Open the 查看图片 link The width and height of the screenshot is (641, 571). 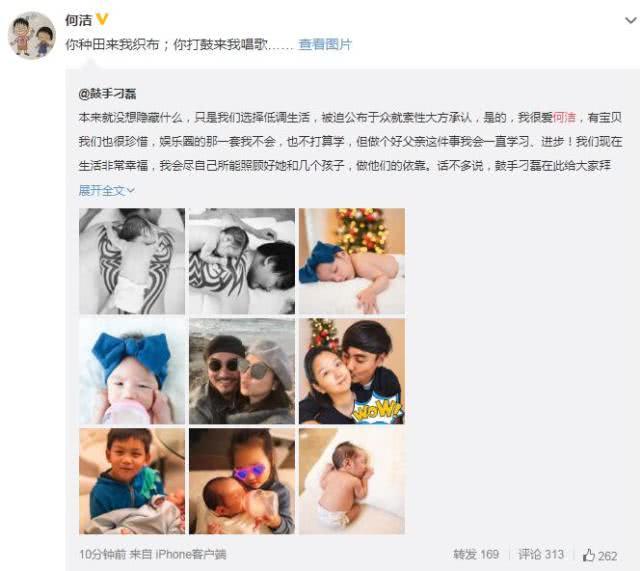(x=325, y=44)
